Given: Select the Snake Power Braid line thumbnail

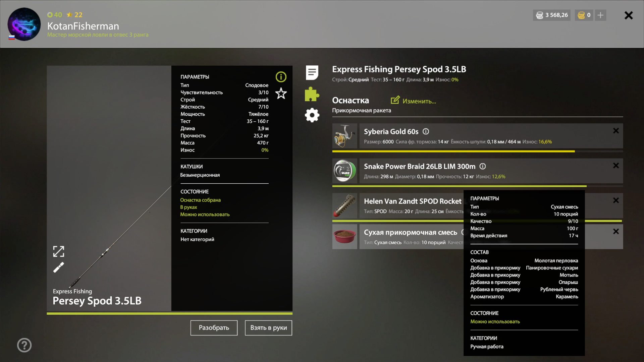Looking at the screenshot, I should pos(345,171).
